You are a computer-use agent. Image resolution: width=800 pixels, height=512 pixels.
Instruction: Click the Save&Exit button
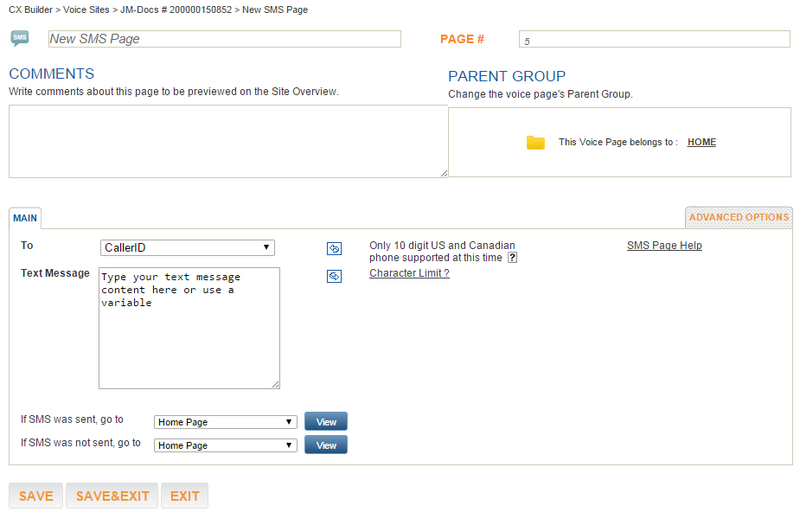(x=112, y=496)
